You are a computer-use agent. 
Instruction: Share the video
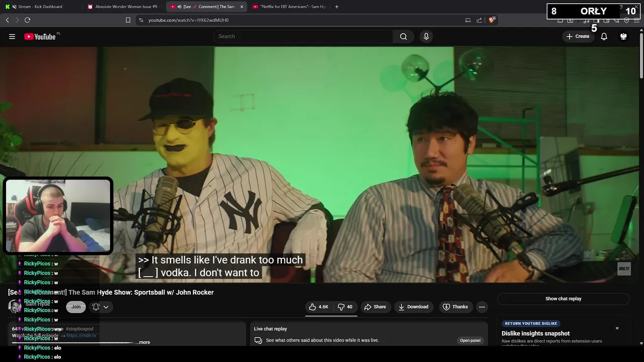(375, 307)
